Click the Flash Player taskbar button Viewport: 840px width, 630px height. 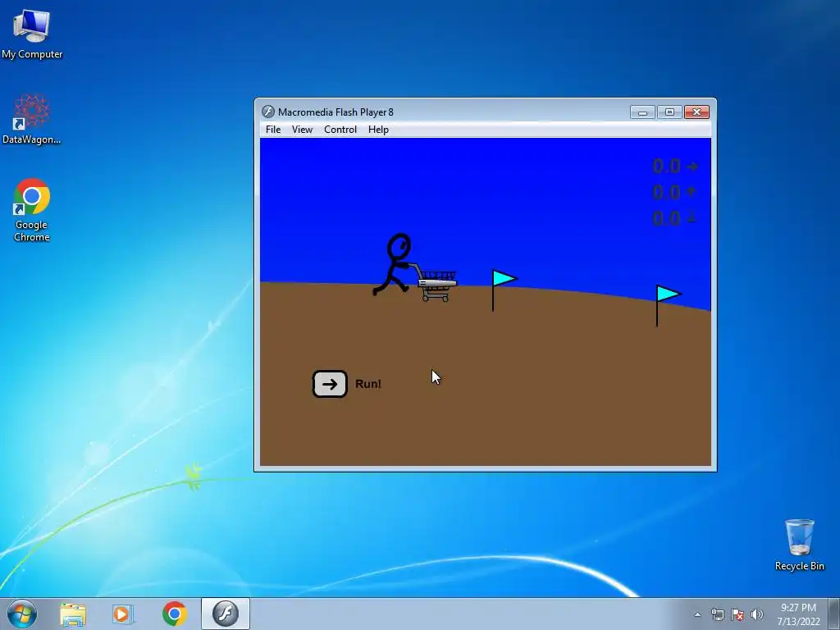(226, 614)
